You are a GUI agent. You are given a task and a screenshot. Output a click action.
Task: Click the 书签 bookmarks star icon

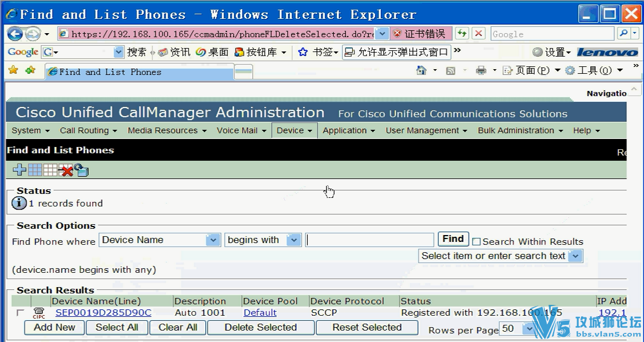point(303,52)
